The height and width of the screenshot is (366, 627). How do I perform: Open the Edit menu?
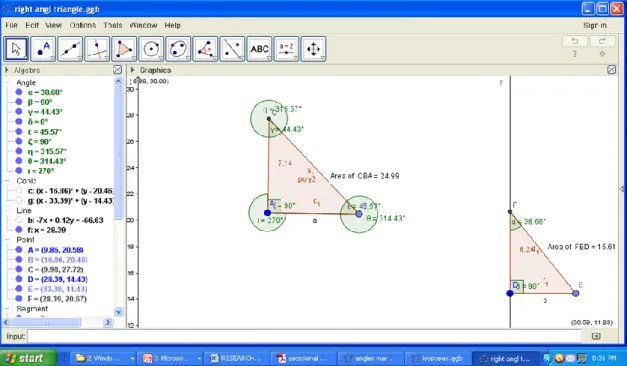[x=32, y=25]
